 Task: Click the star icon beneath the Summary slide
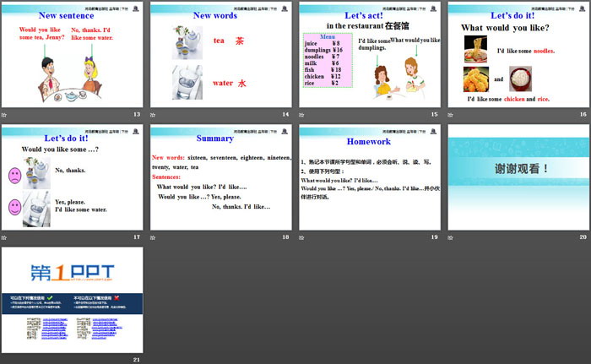(x=153, y=237)
